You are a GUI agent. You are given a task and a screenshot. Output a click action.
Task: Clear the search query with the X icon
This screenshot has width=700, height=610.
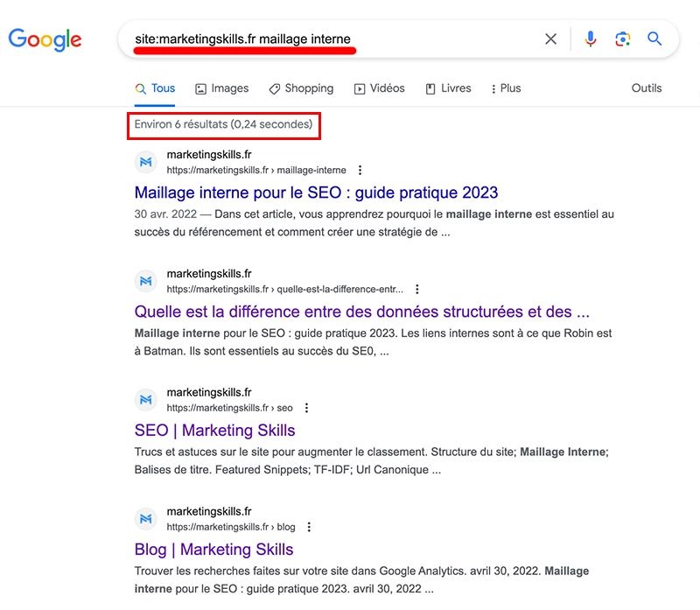551,39
